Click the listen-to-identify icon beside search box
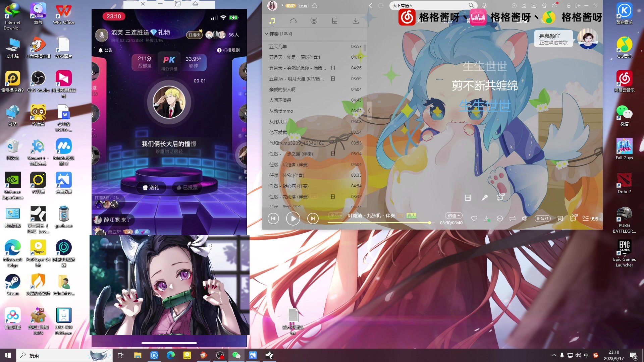 [x=484, y=6]
